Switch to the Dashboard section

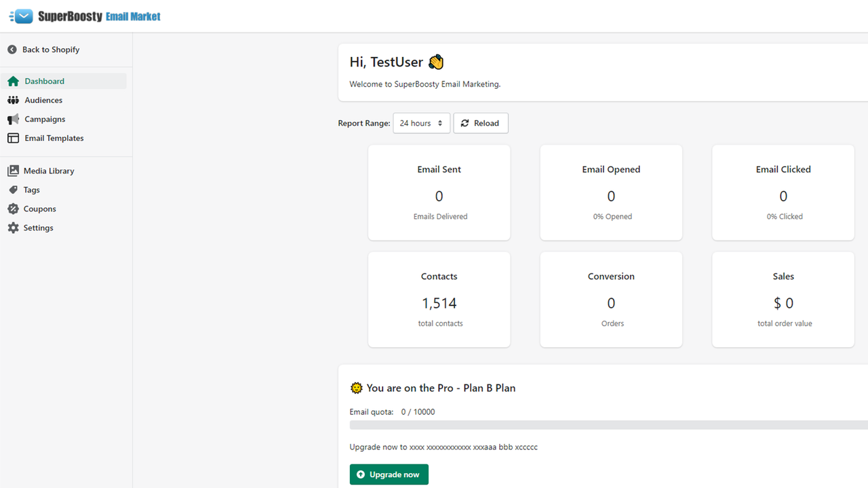pyautogui.click(x=43, y=81)
